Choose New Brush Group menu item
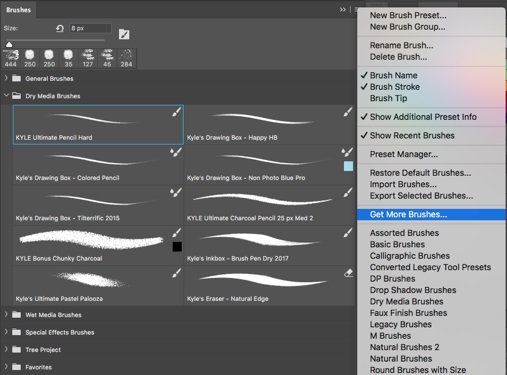The height and width of the screenshot is (375, 507). coord(407,27)
